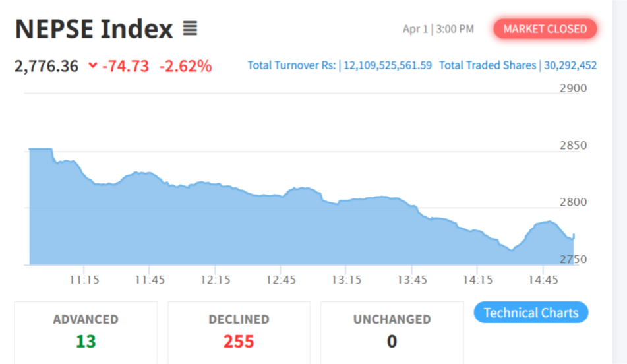Select the Total Traded Shares figure

click(x=570, y=65)
